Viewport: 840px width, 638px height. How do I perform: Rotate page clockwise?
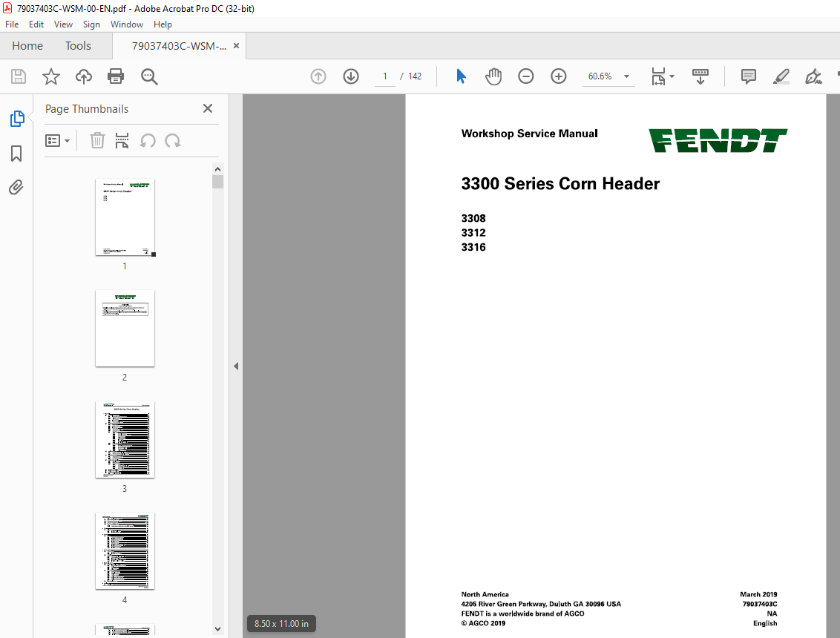pyautogui.click(x=172, y=141)
